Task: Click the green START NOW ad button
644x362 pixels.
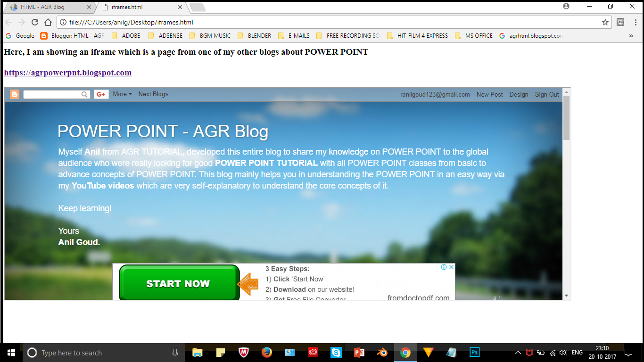Action: (x=179, y=283)
